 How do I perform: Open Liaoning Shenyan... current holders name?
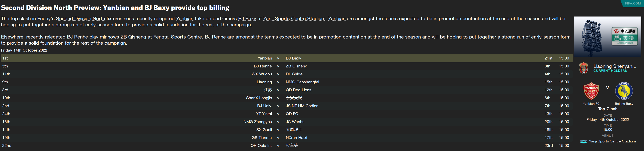click(x=615, y=66)
